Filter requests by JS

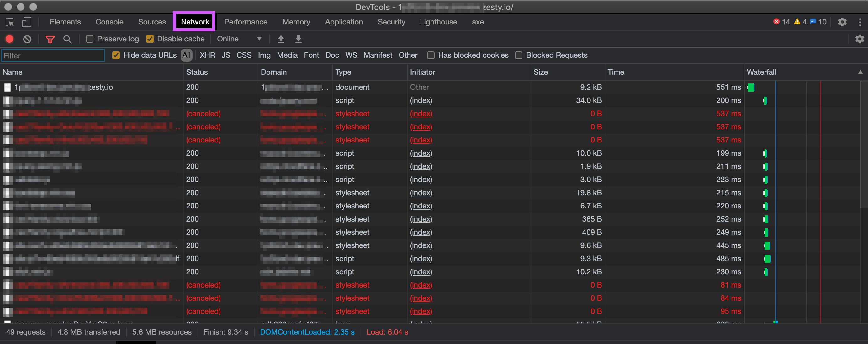tap(226, 55)
